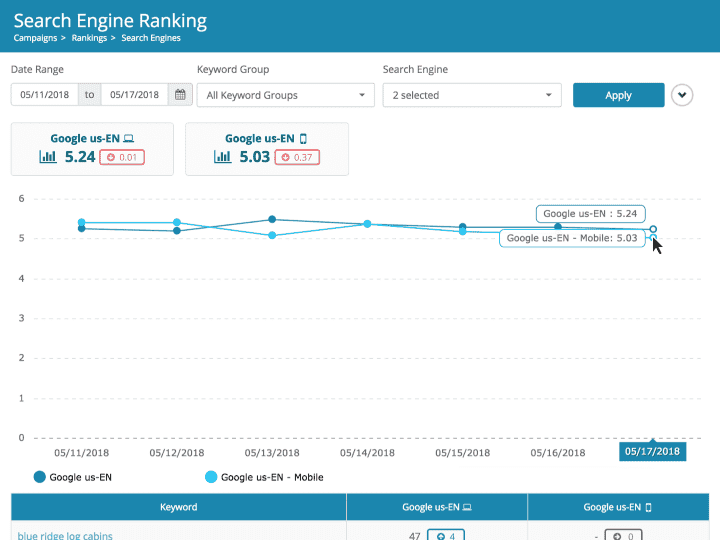Click the 05/17/2018 chart data point

pos(653,229)
